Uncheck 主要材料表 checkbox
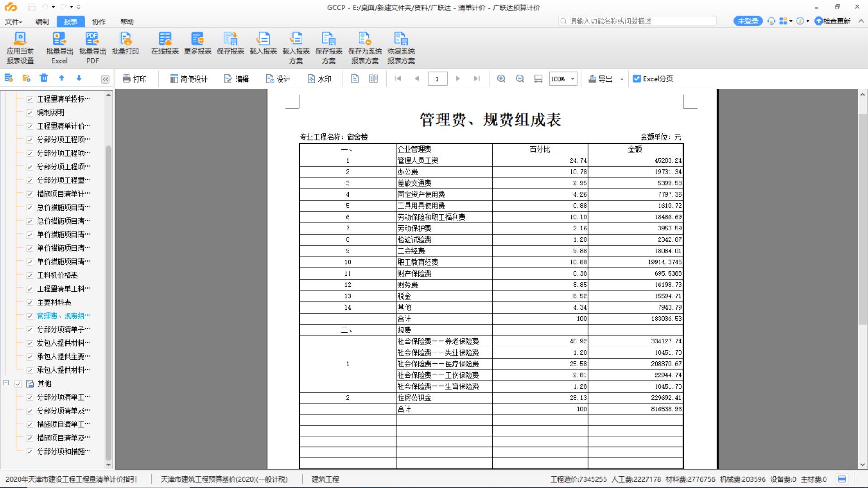Screen dimensions: 868x488 (30, 302)
